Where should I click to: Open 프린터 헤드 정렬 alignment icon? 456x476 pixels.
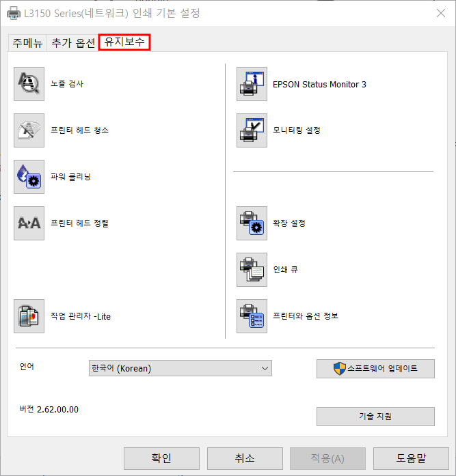(x=29, y=223)
